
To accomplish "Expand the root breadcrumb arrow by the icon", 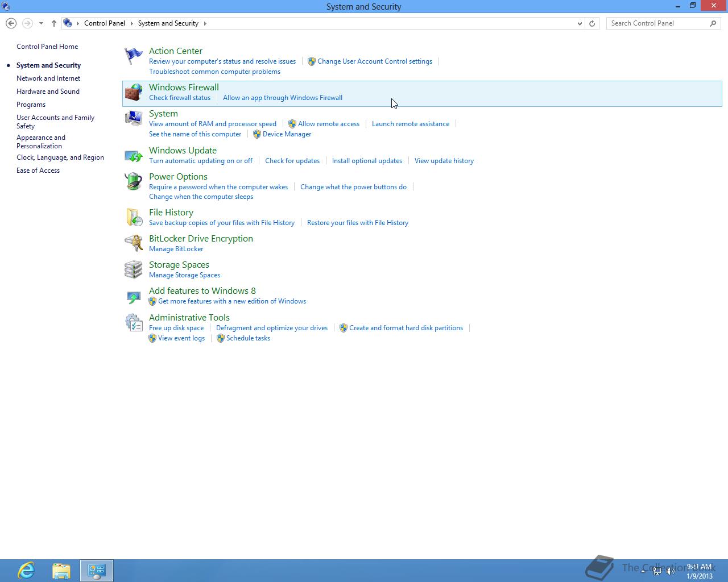I will 78,23.
